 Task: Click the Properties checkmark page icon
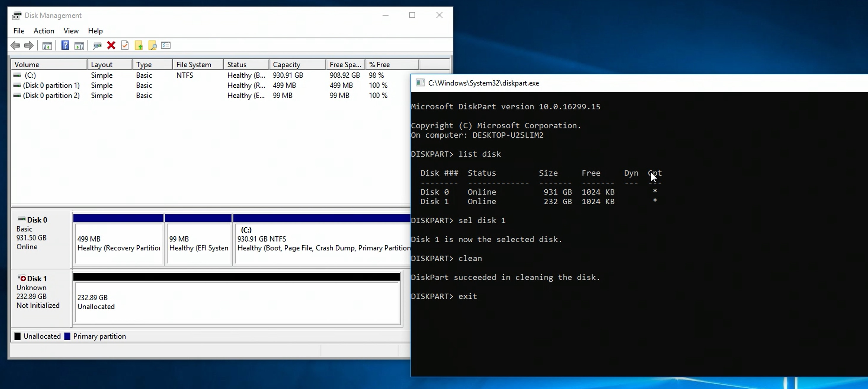(125, 45)
